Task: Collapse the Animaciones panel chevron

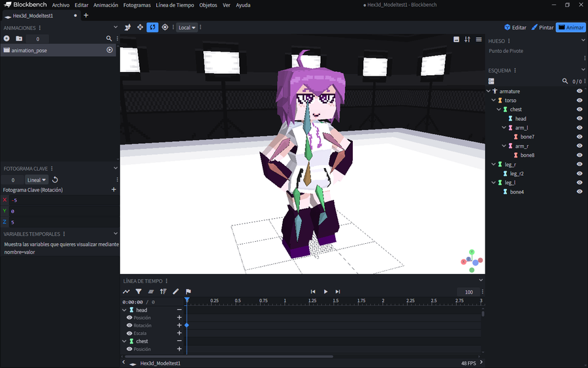Action: point(116,27)
